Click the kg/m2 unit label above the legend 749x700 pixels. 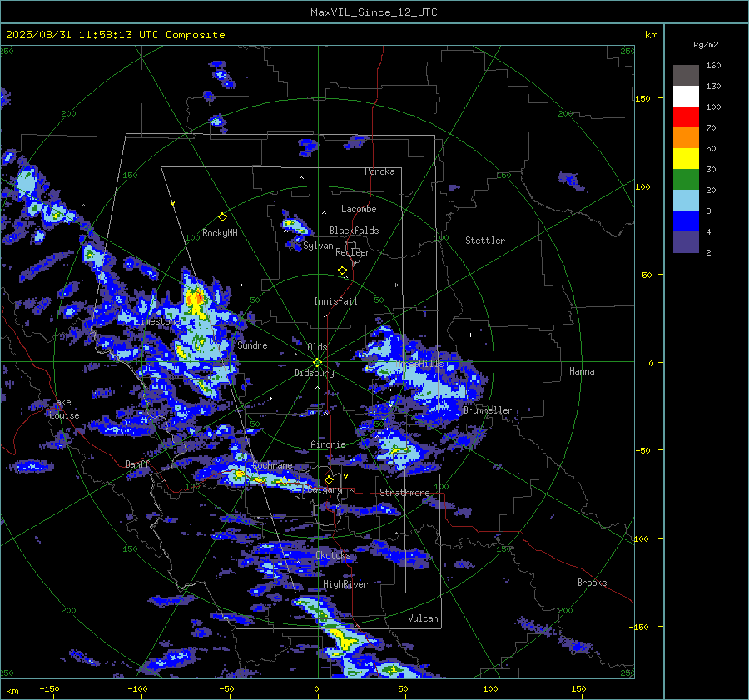click(x=706, y=45)
